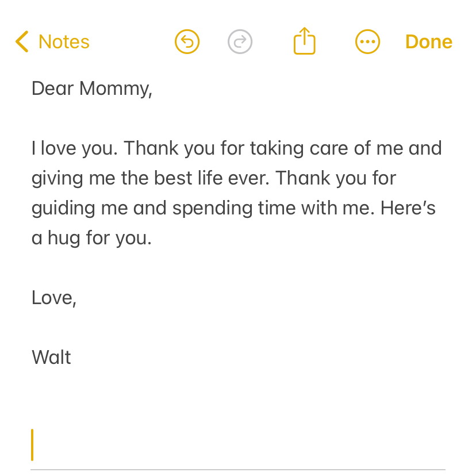
Task: Tap Done to finish editing
Action: tap(429, 41)
